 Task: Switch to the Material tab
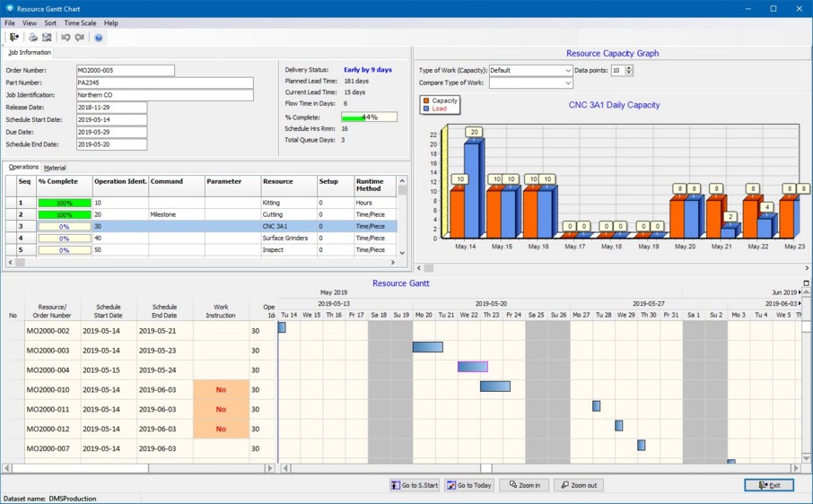pos(55,168)
